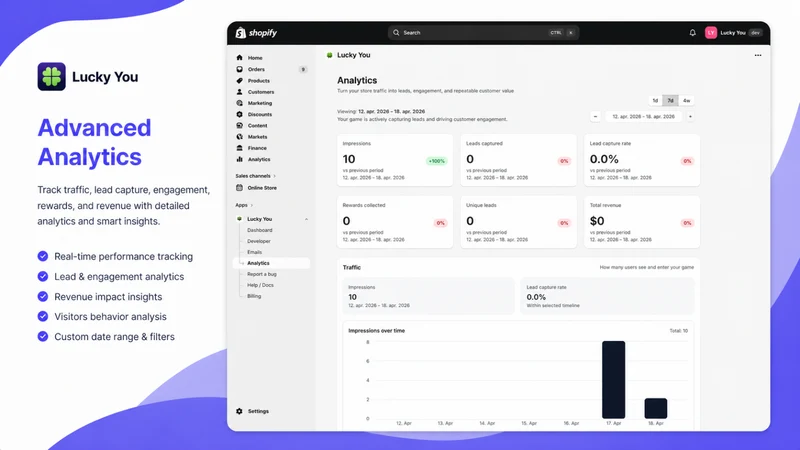Click the Analytics bar chart icon
800x450 pixels.
(x=239, y=159)
